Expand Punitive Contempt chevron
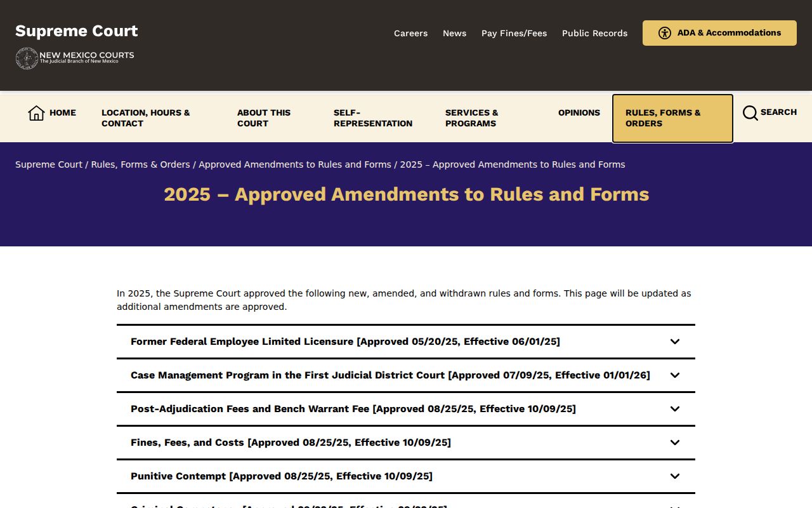The width and height of the screenshot is (812, 508). pos(675,476)
